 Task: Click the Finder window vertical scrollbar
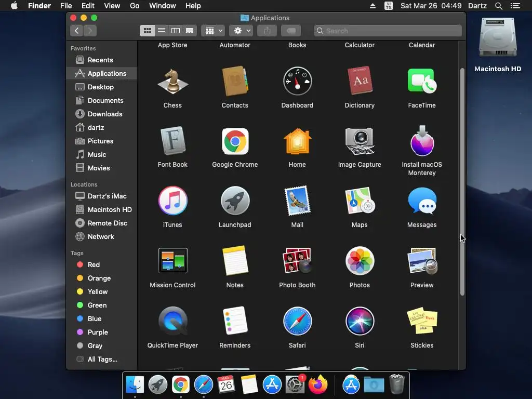point(462,181)
